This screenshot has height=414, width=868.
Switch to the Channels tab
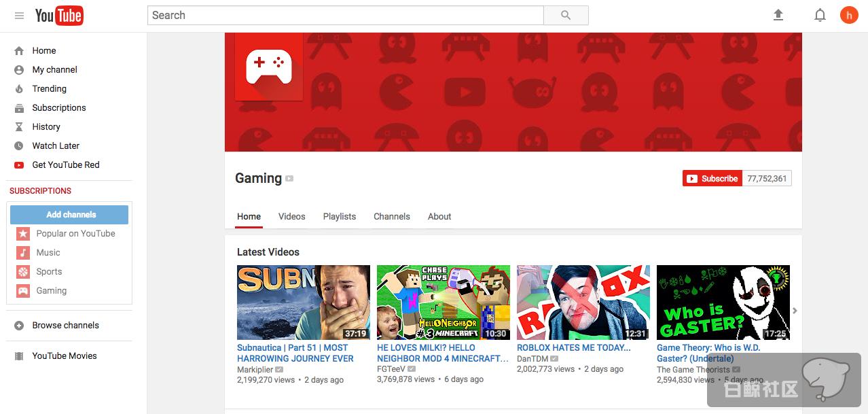(x=392, y=216)
